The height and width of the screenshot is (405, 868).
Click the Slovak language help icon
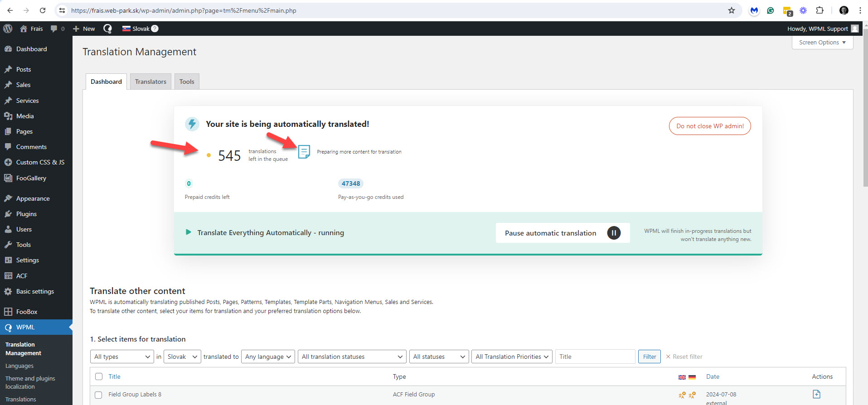tap(155, 29)
